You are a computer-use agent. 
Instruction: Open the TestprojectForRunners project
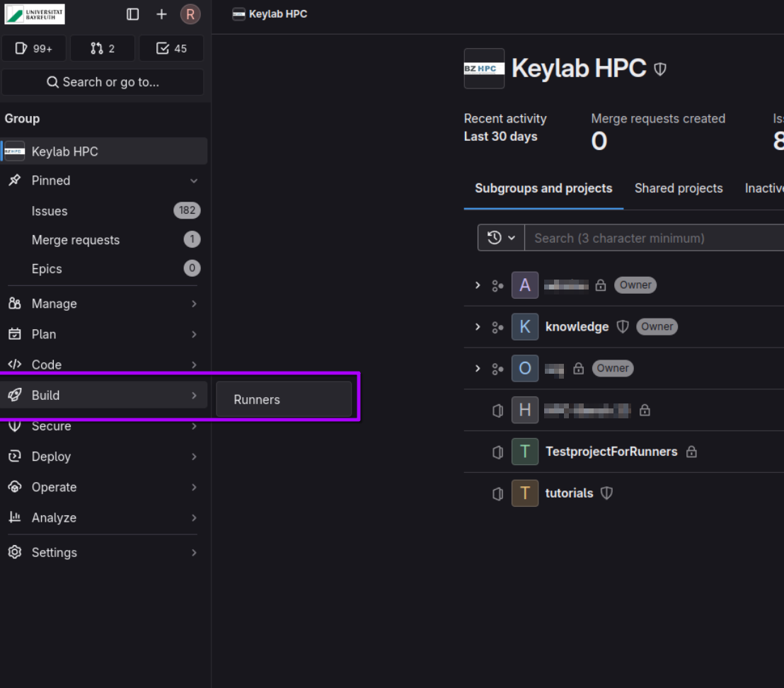(x=611, y=452)
